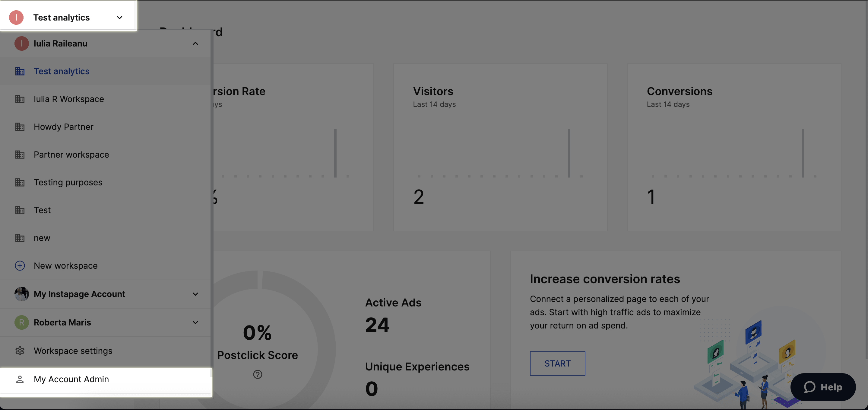Collapse the Iulia Raileanu account section
This screenshot has width=868, height=410.
[195, 43]
